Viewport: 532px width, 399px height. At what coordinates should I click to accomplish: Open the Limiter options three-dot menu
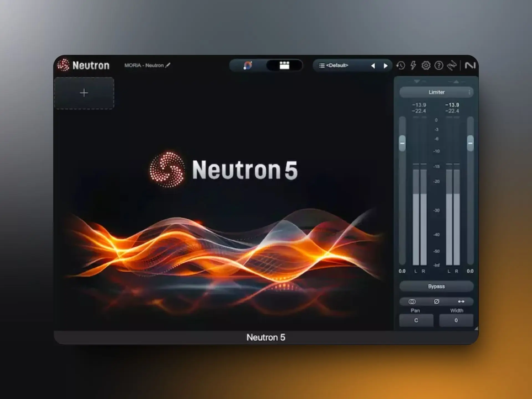point(470,92)
